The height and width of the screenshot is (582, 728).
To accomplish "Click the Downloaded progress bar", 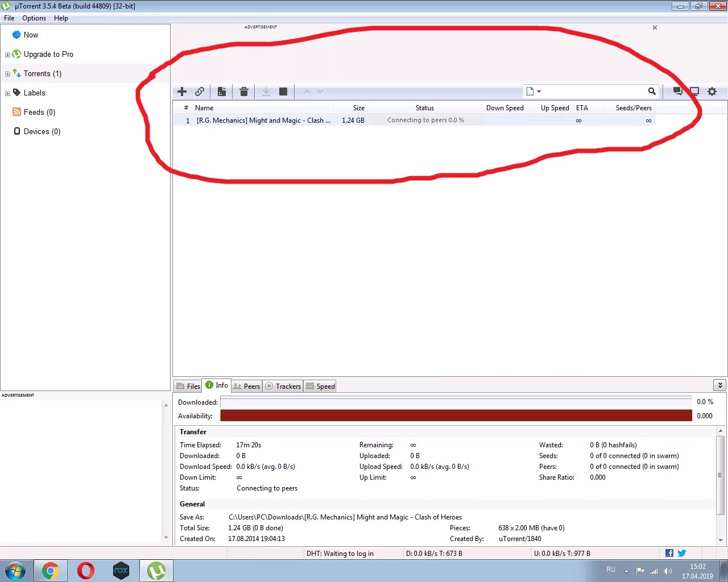I will pos(456,402).
